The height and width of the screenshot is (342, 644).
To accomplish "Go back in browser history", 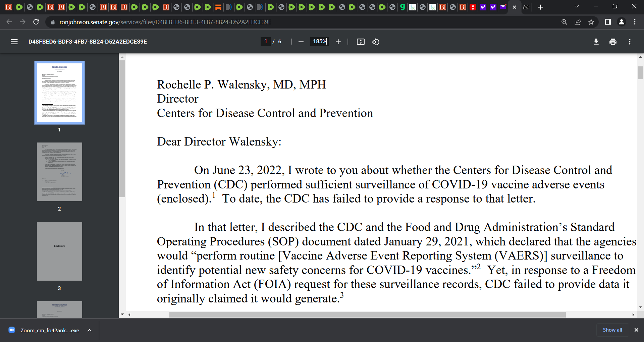I will coord(9,22).
